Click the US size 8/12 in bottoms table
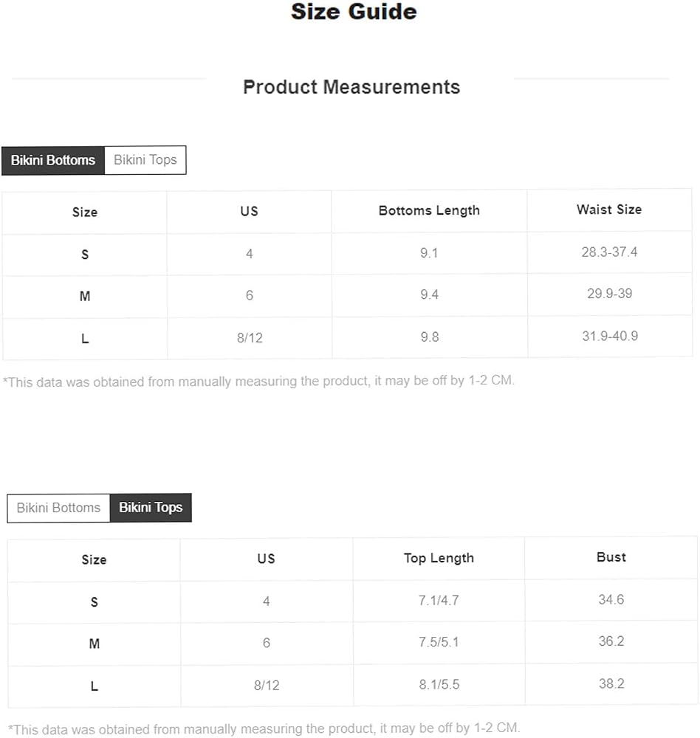This screenshot has height=738, width=700. pos(250,338)
